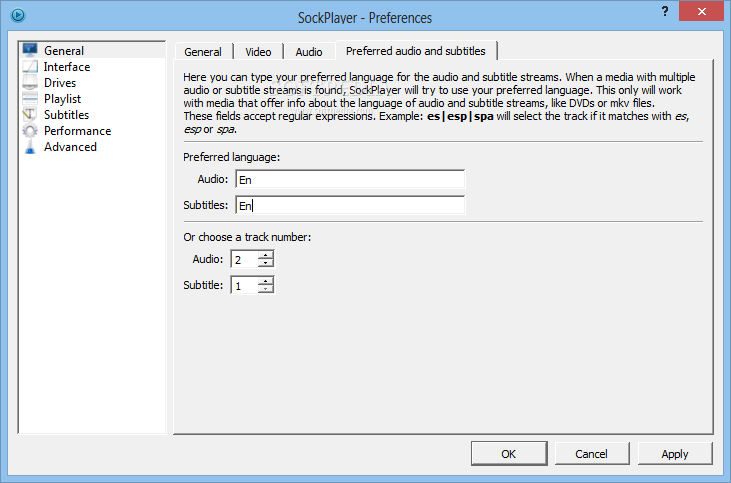Close the Preferences window
The image size is (731, 483).
[701, 12]
